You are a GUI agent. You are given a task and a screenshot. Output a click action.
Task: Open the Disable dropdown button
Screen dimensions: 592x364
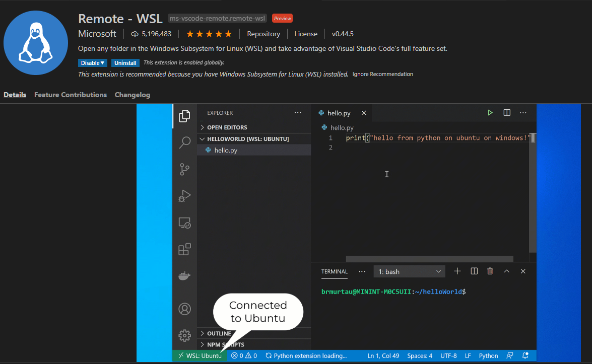coord(93,63)
